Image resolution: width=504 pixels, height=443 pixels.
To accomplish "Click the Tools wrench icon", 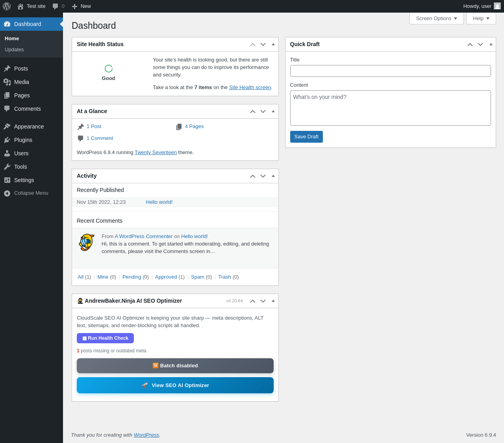I will click(x=7, y=167).
